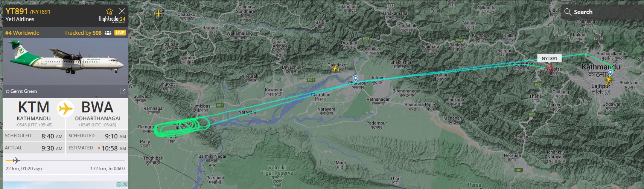This screenshot has height=189, width=644.
Task: Click the Bharatpur airport pin marker
Action: click(355, 78)
